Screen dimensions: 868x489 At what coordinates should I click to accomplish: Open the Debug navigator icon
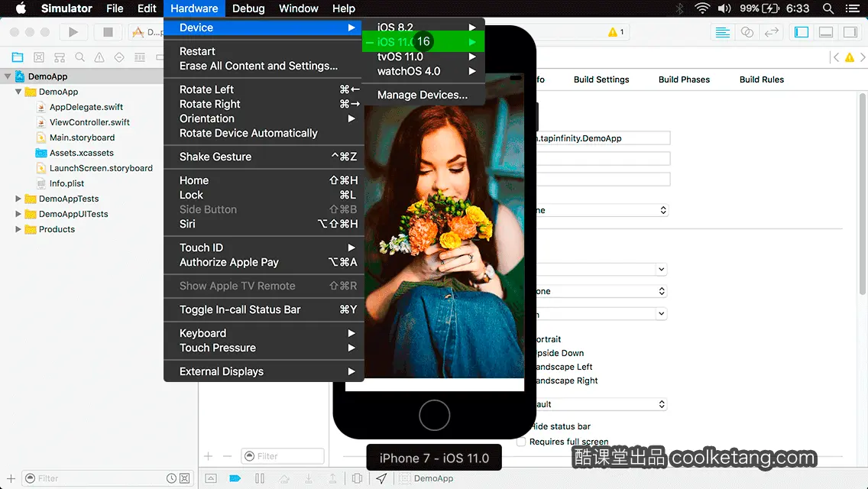pos(140,57)
